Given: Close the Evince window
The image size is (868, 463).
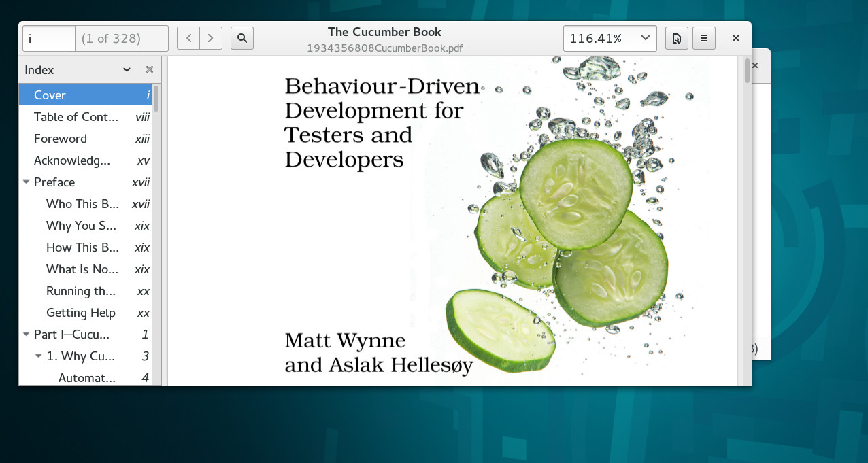Looking at the screenshot, I should [x=736, y=38].
